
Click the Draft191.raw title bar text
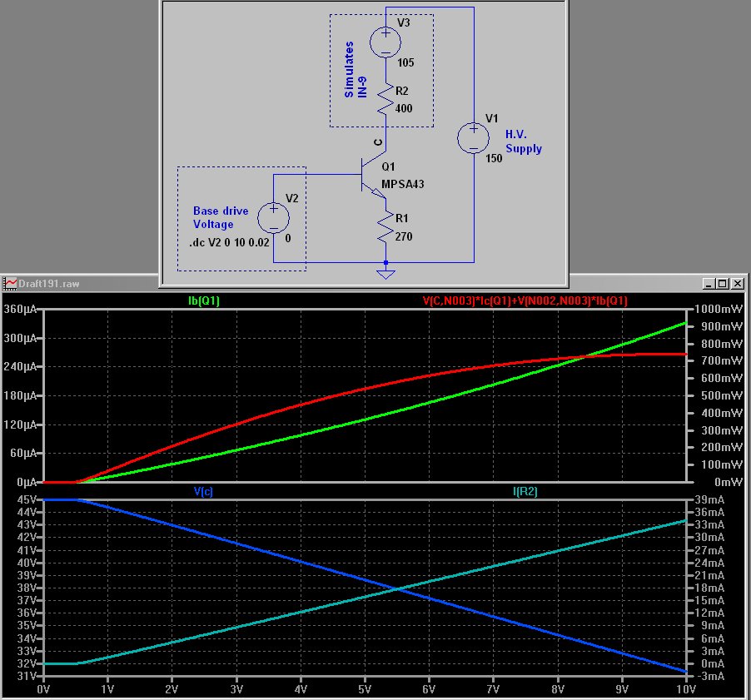click(49, 284)
